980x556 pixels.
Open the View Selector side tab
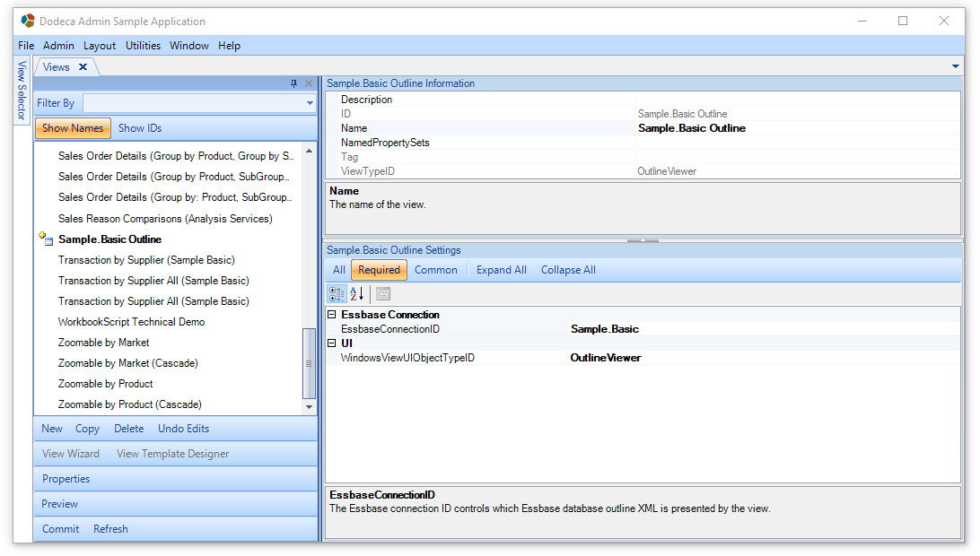pos(22,91)
